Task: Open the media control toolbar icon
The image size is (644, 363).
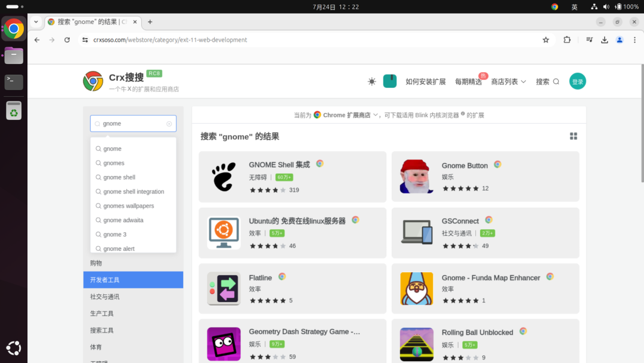Action: [x=589, y=40]
